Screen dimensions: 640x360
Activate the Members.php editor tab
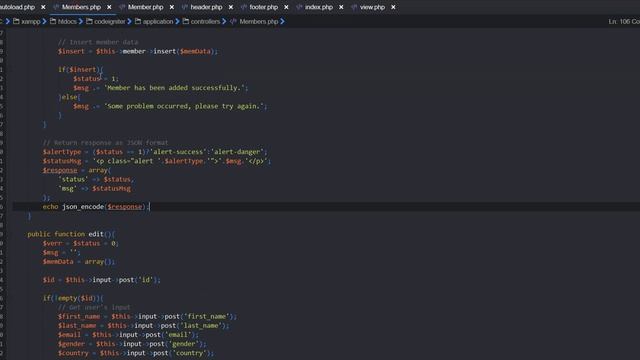click(81, 7)
